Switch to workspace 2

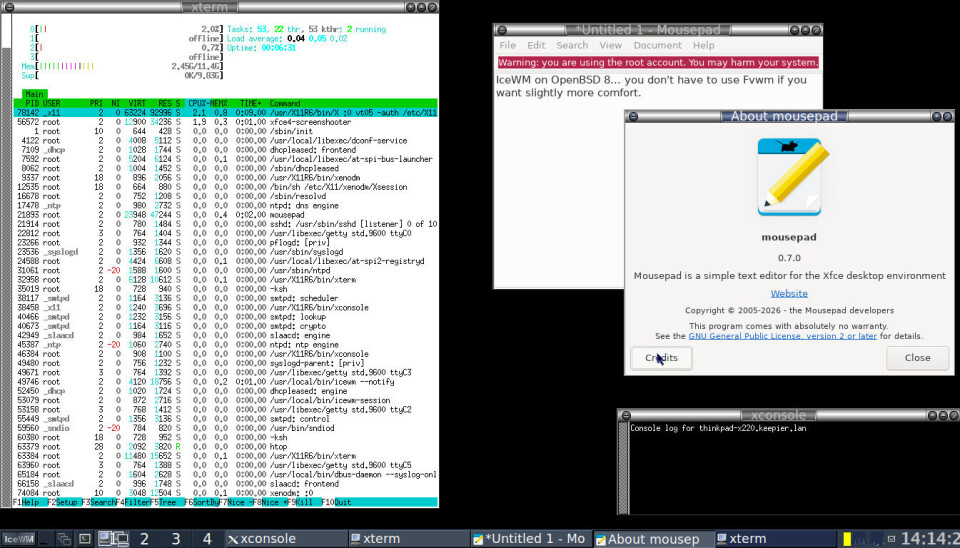click(x=144, y=539)
